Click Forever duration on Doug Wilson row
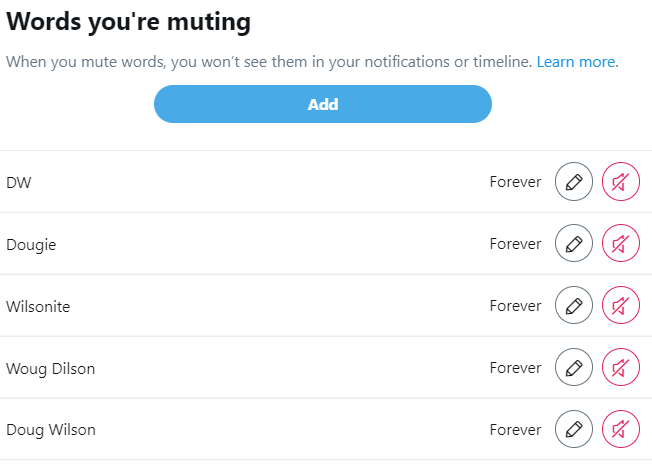 pyautogui.click(x=515, y=429)
